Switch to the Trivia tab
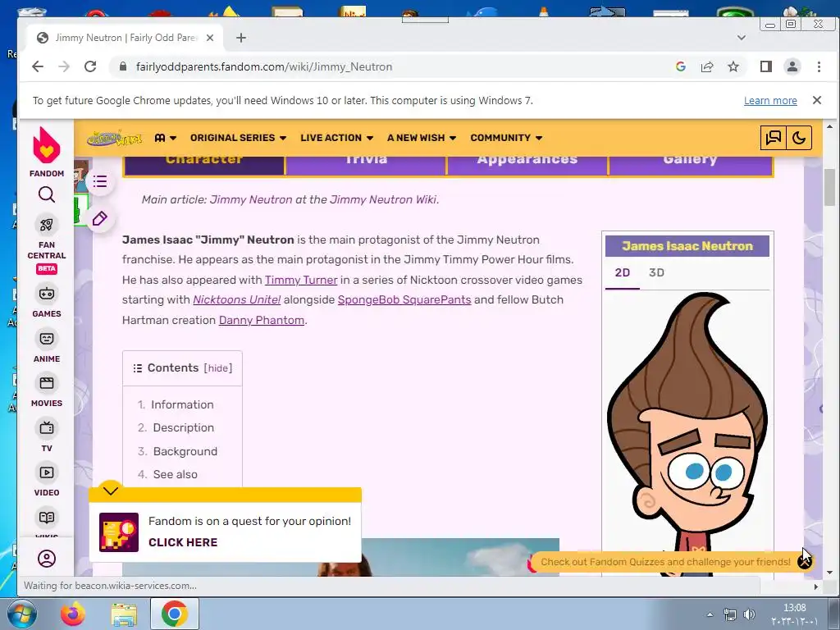The height and width of the screenshot is (630, 840). tap(367, 165)
